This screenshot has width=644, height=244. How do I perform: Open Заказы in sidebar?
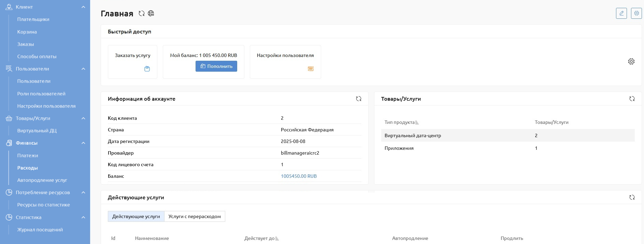[x=26, y=44]
